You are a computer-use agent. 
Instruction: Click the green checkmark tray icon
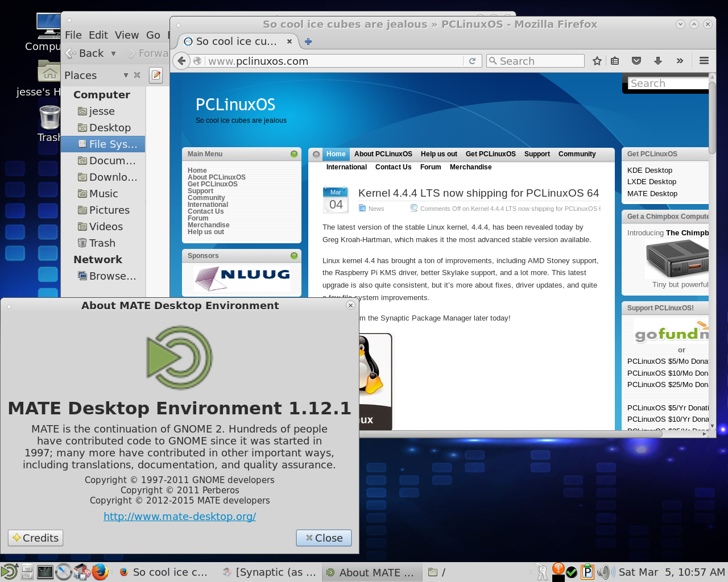[572, 572]
